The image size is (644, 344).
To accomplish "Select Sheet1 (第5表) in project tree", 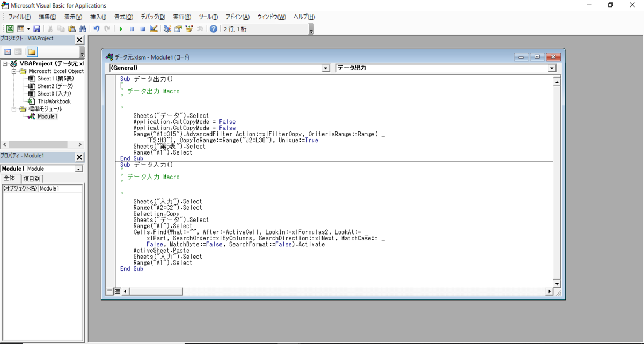I will 55,78.
